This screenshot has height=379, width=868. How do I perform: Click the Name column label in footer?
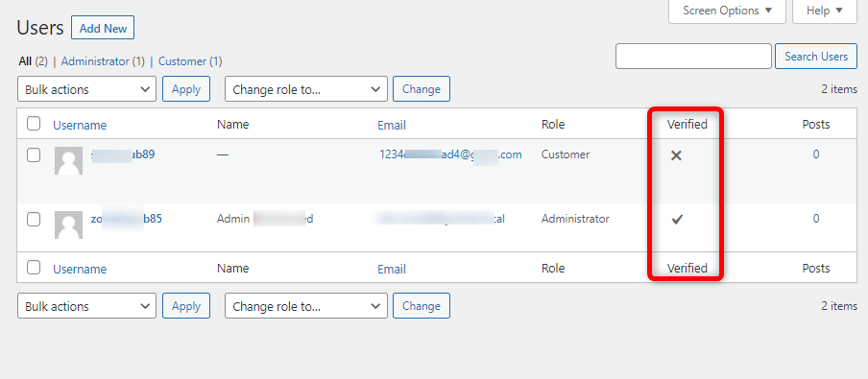pyautogui.click(x=232, y=269)
